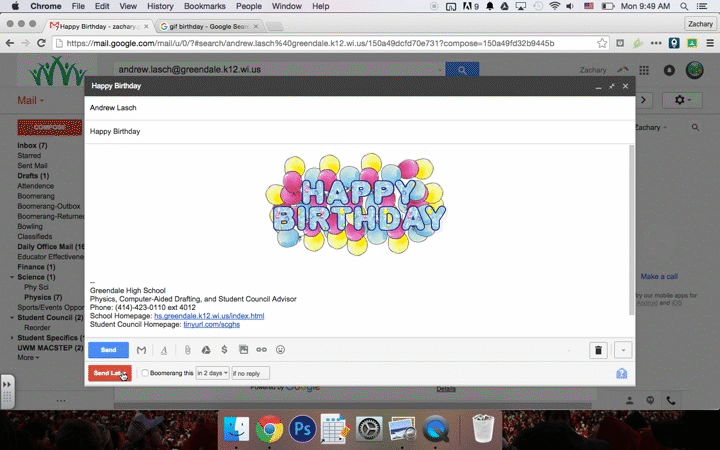Click the blue Send button
This screenshot has height=450, width=720.
point(108,350)
